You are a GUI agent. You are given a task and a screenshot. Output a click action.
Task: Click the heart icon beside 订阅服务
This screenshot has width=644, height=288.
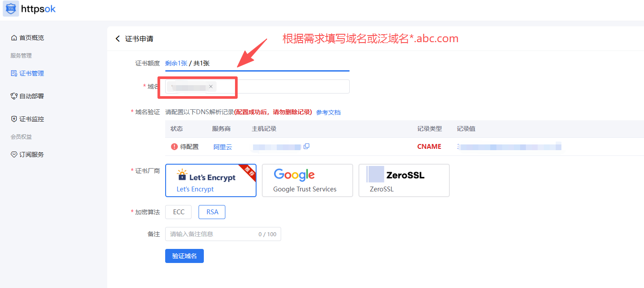[14, 155]
